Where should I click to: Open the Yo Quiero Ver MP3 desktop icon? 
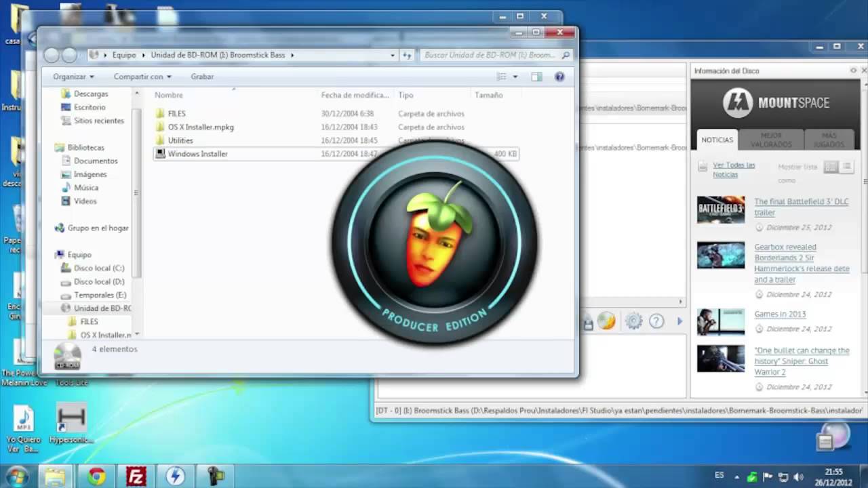tap(23, 428)
